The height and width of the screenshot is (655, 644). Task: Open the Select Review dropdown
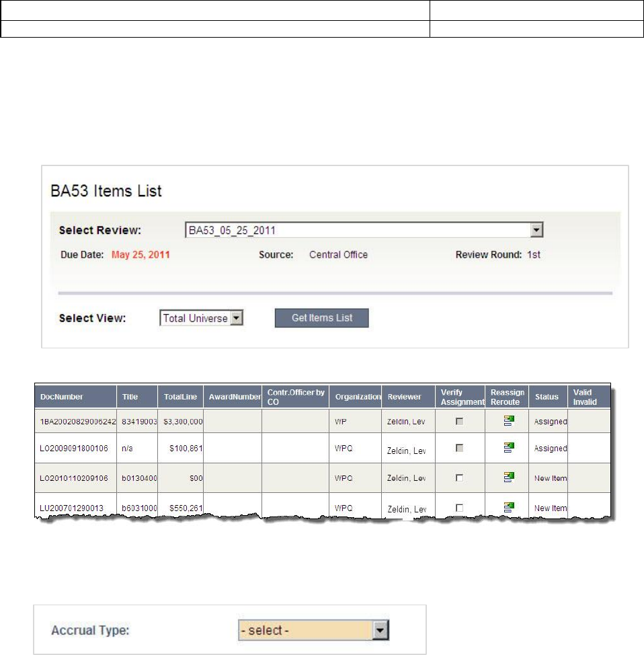click(x=364, y=230)
